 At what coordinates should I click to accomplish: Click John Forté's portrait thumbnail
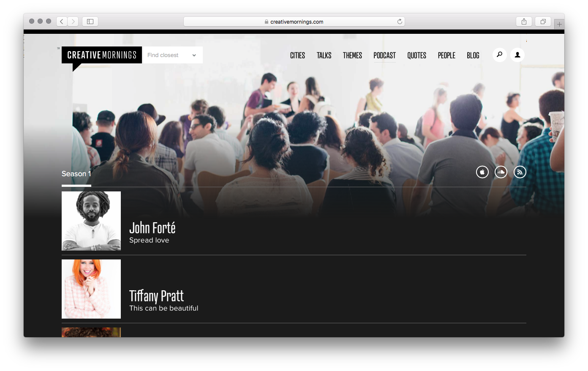click(x=91, y=221)
